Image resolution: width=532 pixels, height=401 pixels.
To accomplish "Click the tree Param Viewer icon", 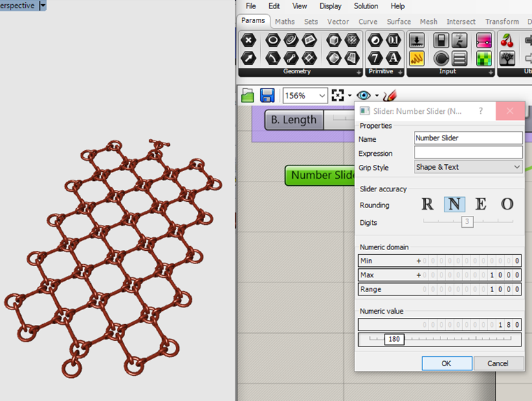I will pos(508,58).
